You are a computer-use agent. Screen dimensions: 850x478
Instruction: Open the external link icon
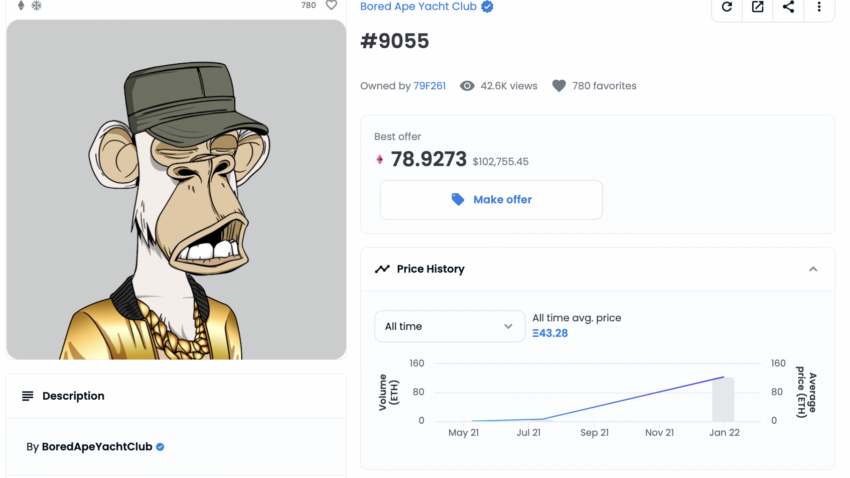[x=758, y=7]
